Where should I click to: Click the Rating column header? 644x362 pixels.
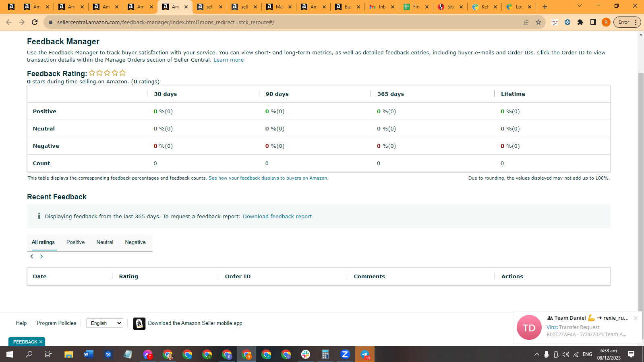coord(128,277)
